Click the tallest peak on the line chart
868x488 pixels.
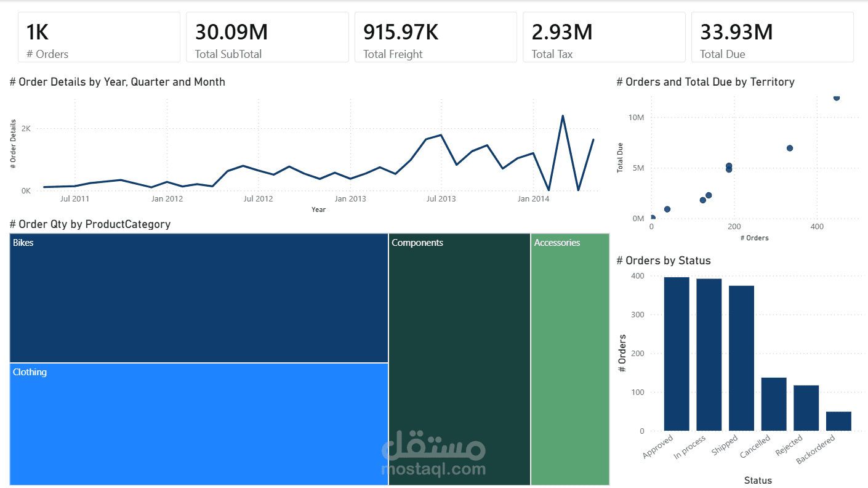click(563, 116)
